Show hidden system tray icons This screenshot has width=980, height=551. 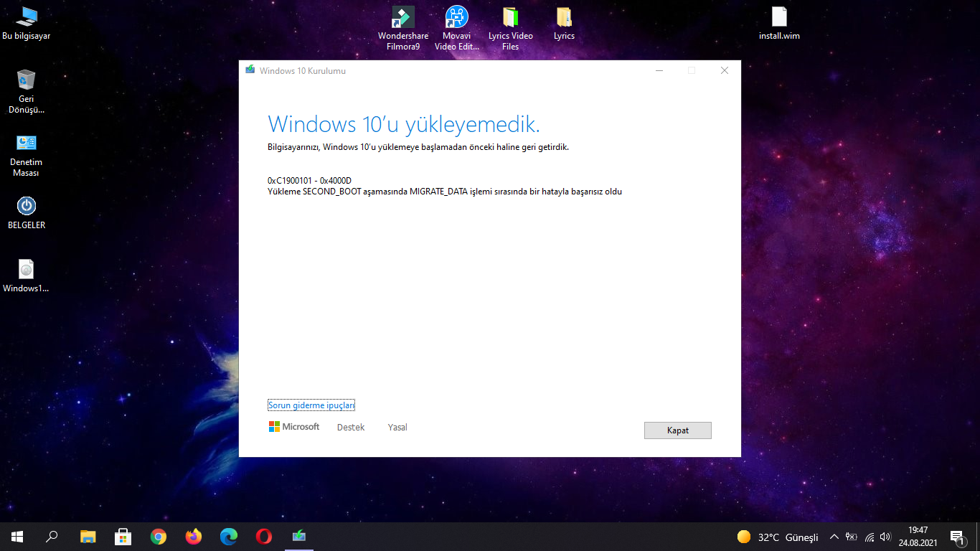point(834,537)
